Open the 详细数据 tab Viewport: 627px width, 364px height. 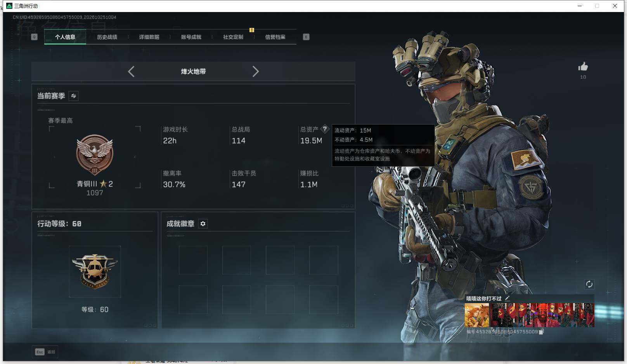tap(149, 37)
